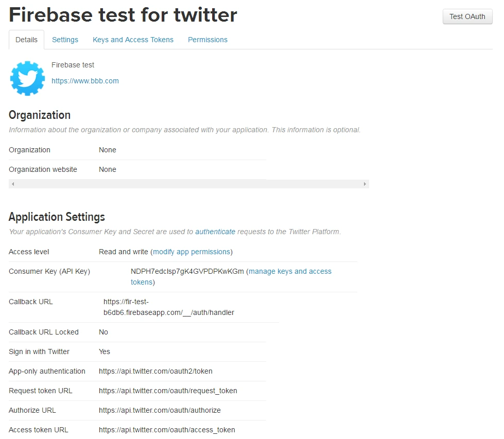Click the Access token URL value
The image size is (504, 439).
point(167,430)
